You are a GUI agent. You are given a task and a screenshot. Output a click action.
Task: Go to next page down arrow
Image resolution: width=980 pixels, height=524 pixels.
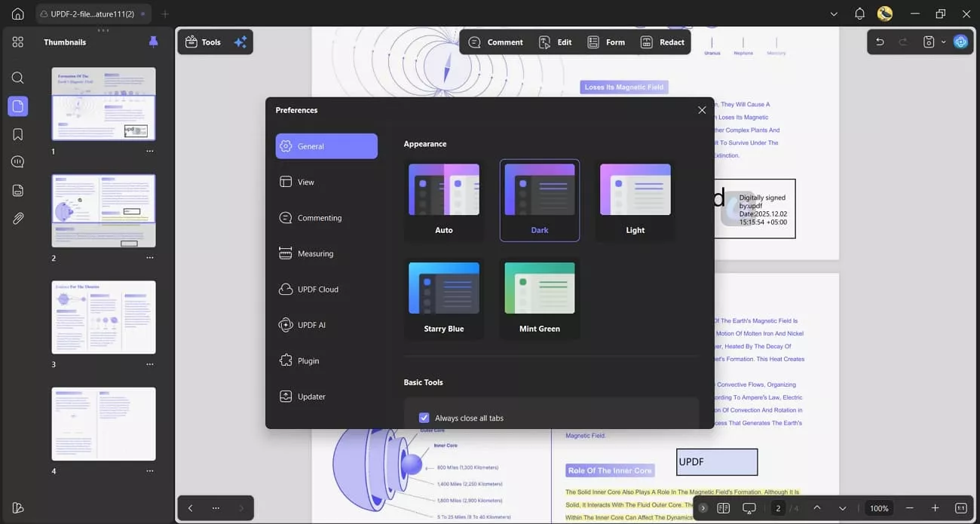coord(843,508)
